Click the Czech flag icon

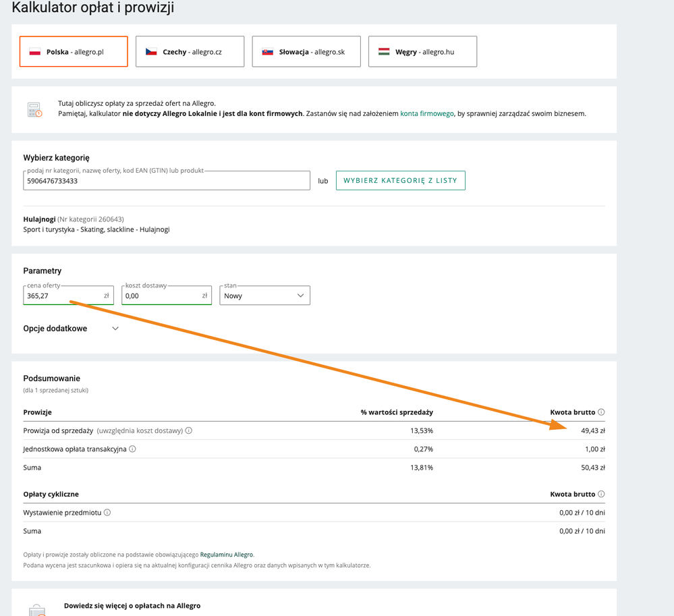(151, 51)
